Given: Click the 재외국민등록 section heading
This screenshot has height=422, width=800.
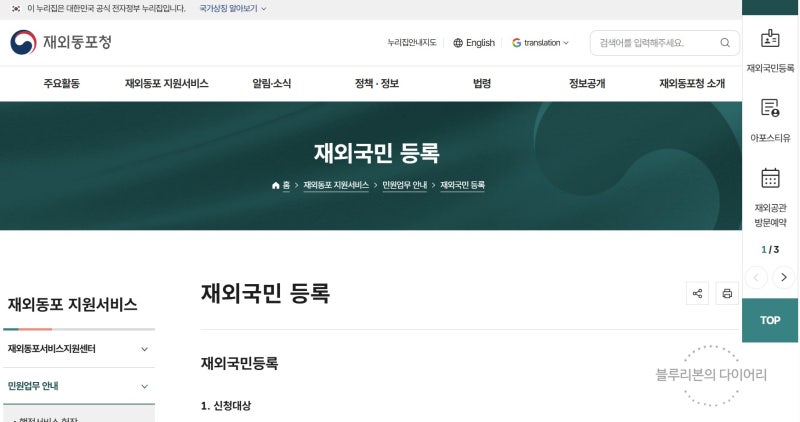Looking at the screenshot, I should tap(239, 363).
